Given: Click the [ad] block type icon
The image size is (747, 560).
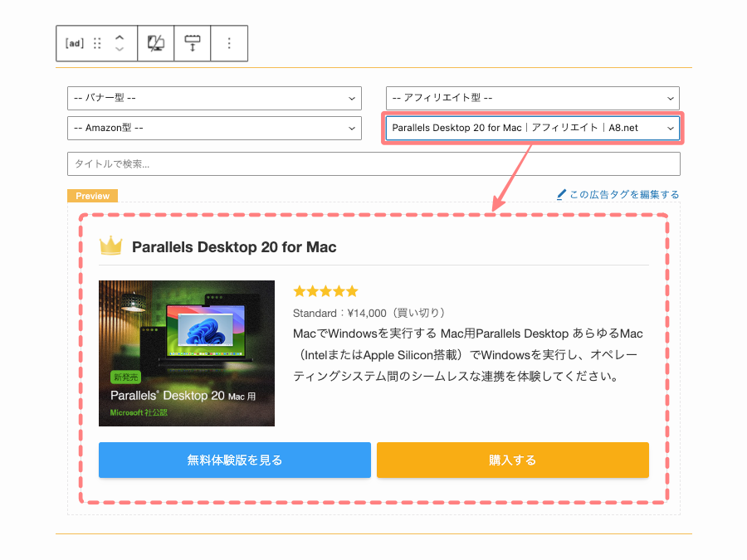Looking at the screenshot, I should [x=74, y=43].
